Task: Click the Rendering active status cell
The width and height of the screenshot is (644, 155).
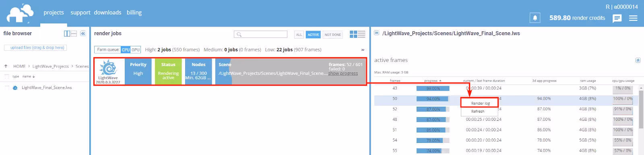Action: [168, 72]
